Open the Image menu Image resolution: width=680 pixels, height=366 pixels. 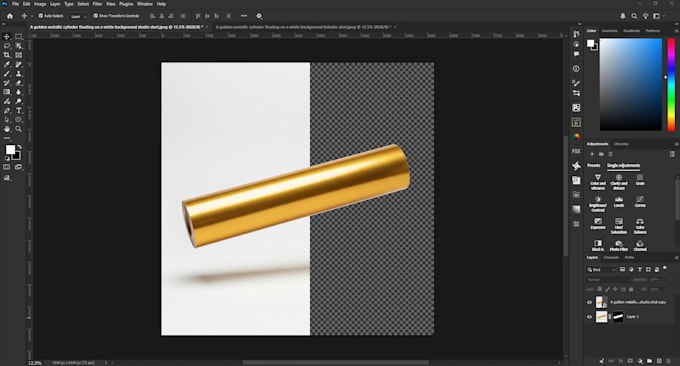[x=40, y=4]
